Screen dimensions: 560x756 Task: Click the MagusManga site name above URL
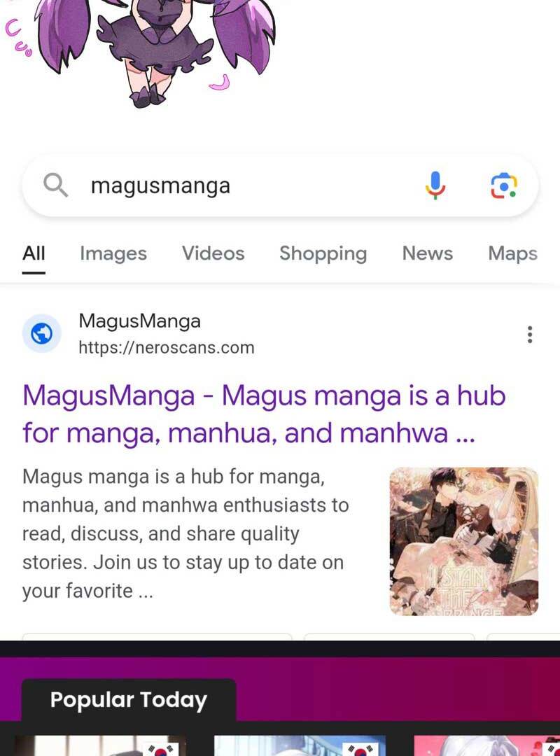(x=139, y=321)
